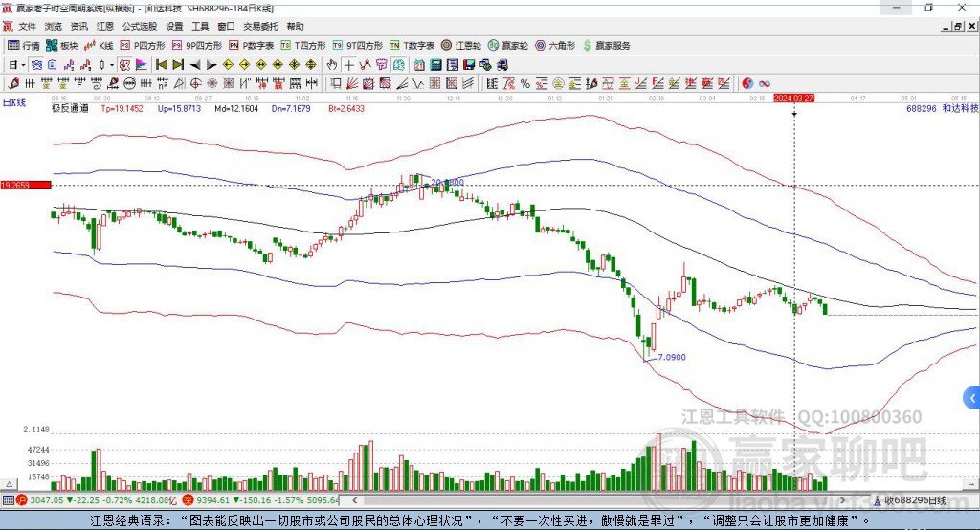980x530 pixels.
Task: Open the 文件 menu
Action: tap(27, 26)
